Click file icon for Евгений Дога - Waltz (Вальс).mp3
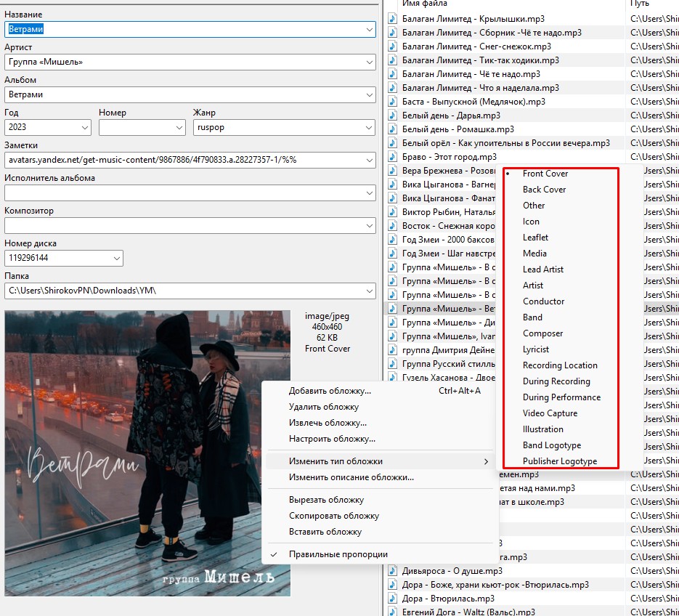This screenshot has width=679, height=616. pyautogui.click(x=393, y=612)
